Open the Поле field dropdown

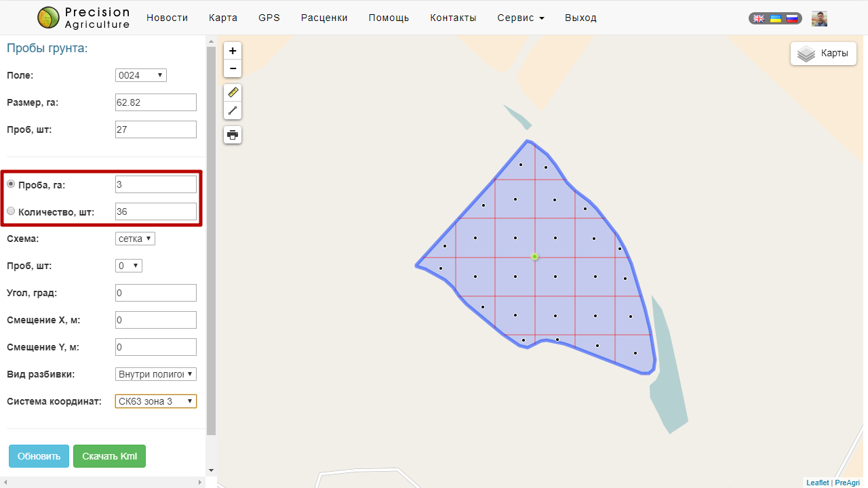(140, 75)
